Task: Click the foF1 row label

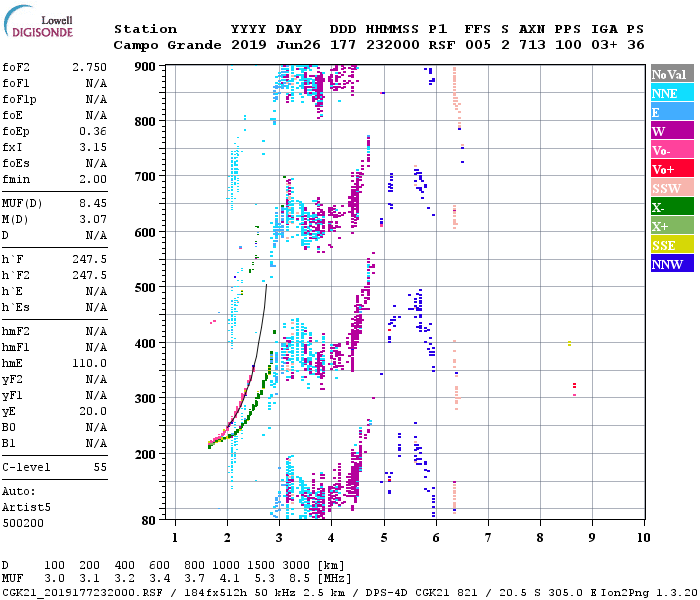Action: [x=16, y=83]
